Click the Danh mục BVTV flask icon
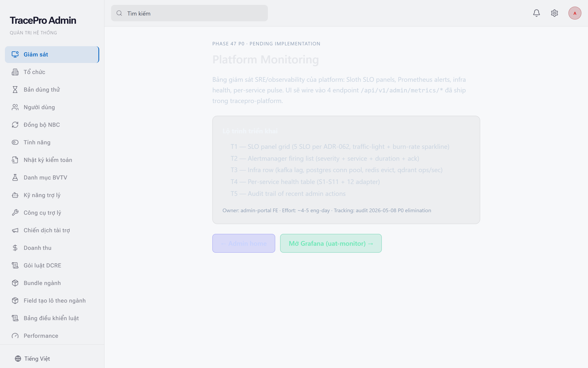 tap(15, 177)
